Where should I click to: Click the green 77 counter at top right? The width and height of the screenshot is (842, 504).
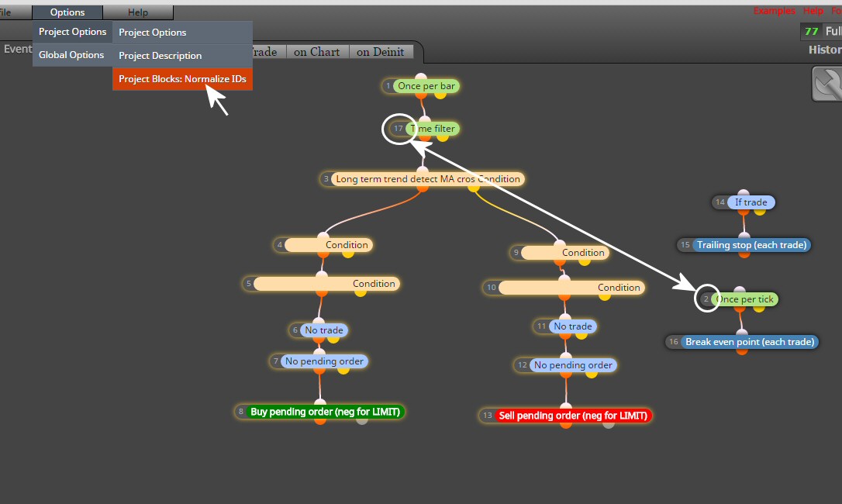[811, 31]
